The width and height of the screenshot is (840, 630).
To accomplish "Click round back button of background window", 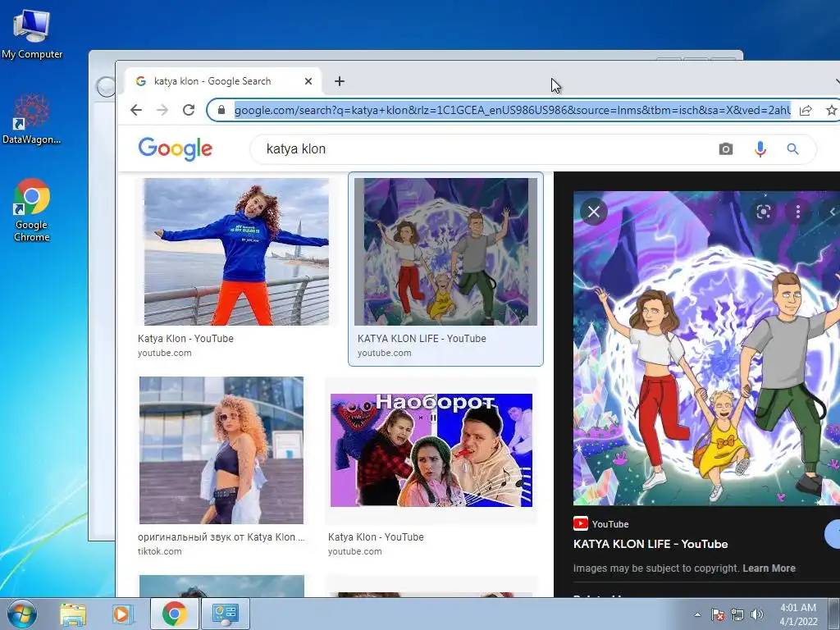I will tap(106, 87).
